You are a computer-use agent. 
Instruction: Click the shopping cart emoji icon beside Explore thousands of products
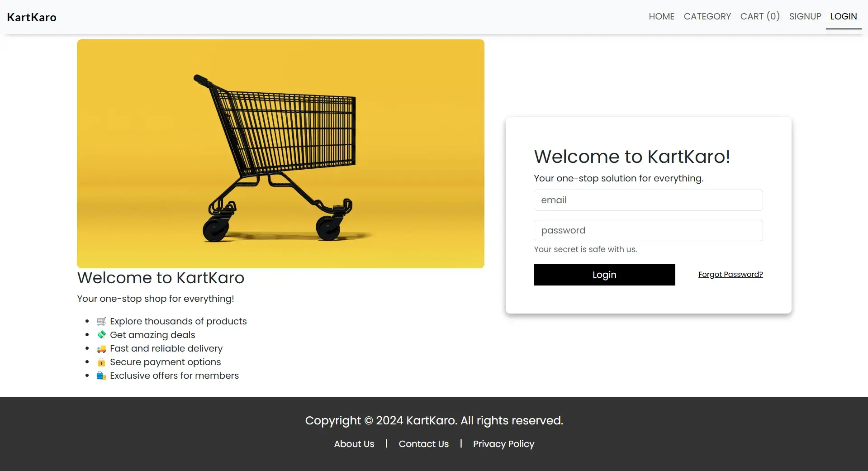click(101, 321)
